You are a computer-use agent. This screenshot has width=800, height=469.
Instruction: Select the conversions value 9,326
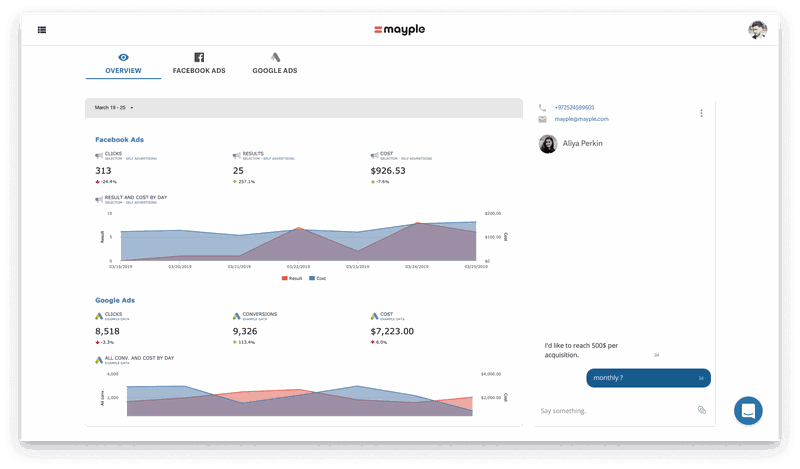(x=245, y=332)
